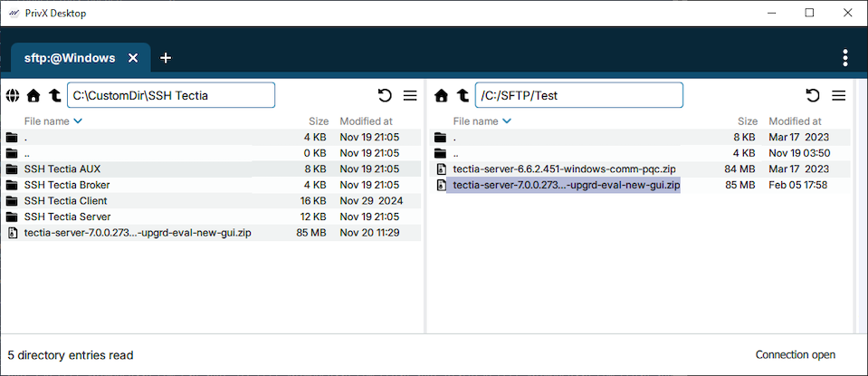The height and width of the screenshot is (376, 868).
Task: Click the 5 directory entries read status
Action: click(x=71, y=355)
